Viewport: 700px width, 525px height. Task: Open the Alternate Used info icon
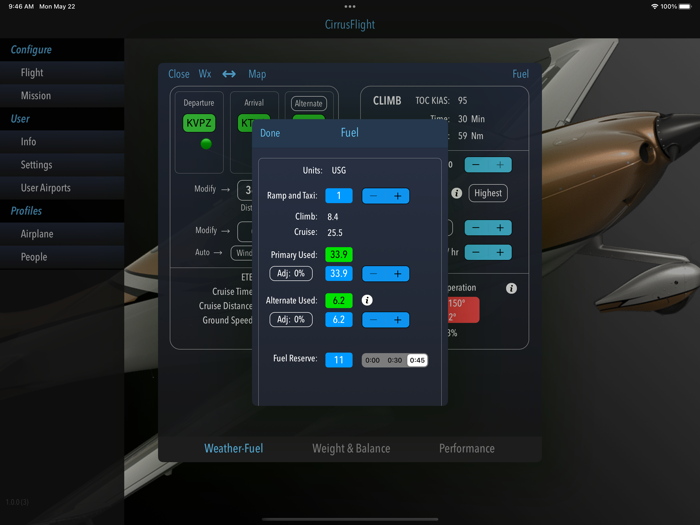pyautogui.click(x=367, y=300)
